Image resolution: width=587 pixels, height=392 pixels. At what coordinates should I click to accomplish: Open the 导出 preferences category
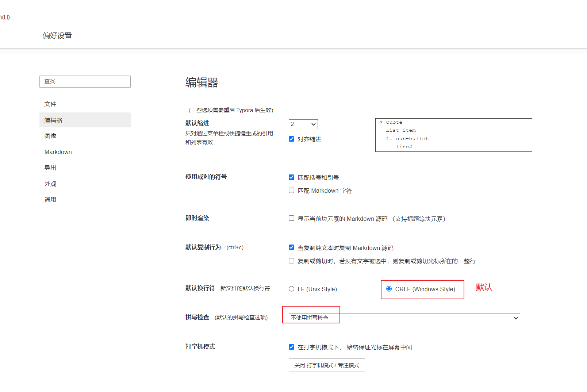click(50, 168)
